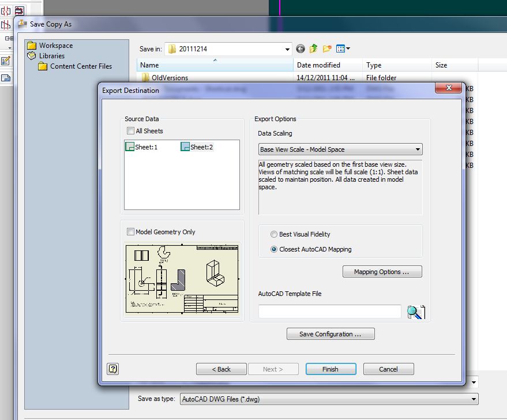Close the Export Destination dialog

pyautogui.click(x=448, y=88)
